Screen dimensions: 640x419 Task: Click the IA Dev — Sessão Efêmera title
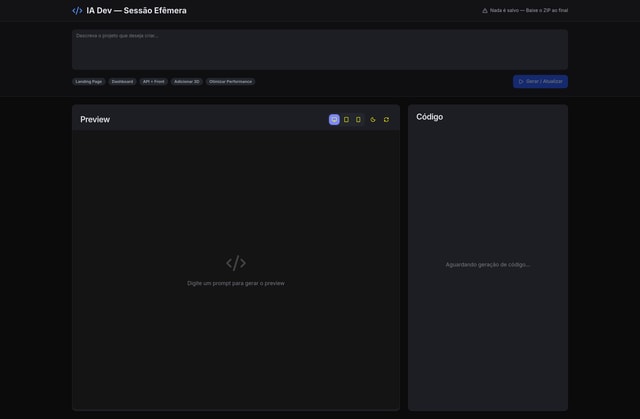[136, 11]
